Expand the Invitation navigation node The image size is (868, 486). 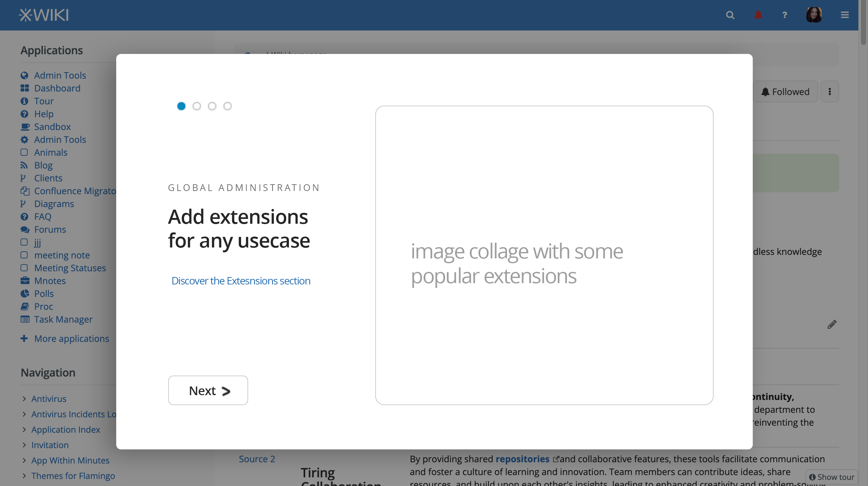[24, 445]
